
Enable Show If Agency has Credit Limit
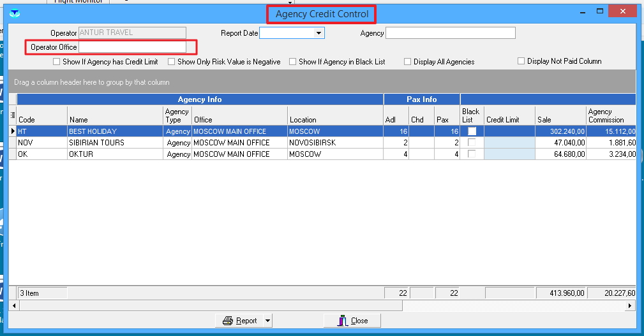57,62
